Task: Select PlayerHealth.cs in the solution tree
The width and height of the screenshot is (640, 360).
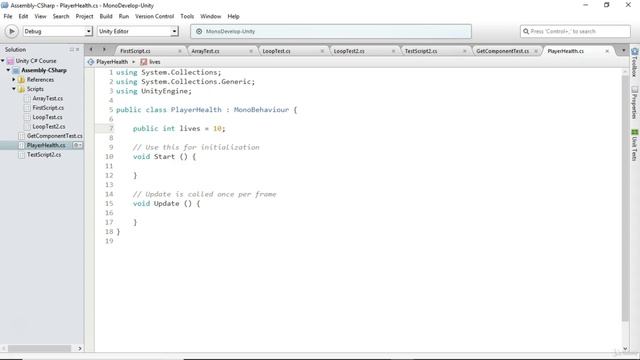Action: (x=46, y=145)
